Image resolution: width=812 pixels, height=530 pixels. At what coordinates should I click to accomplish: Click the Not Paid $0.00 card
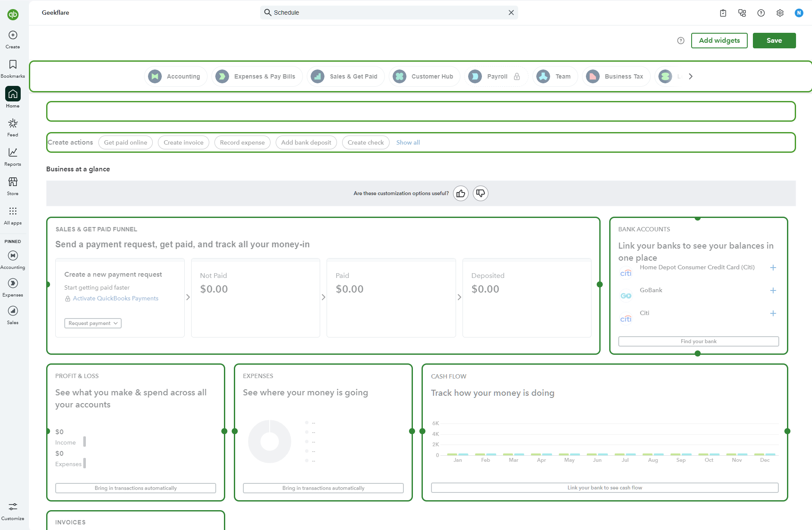pyautogui.click(x=255, y=298)
